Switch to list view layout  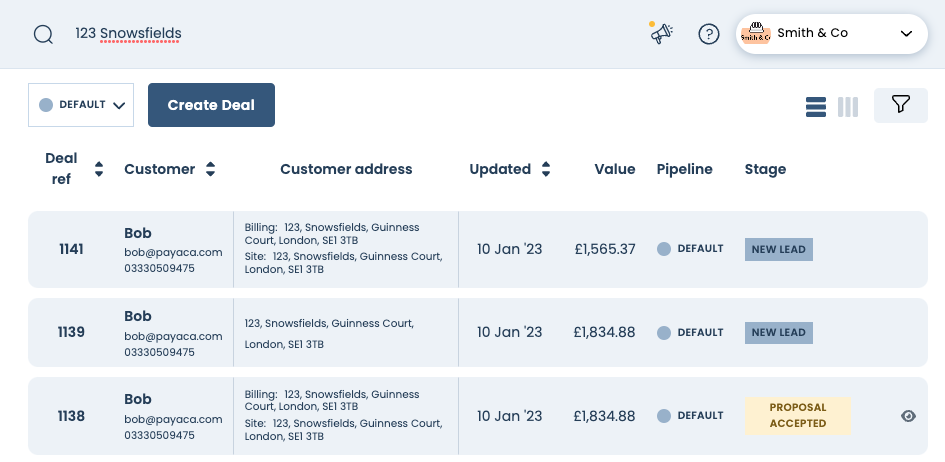(815, 107)
